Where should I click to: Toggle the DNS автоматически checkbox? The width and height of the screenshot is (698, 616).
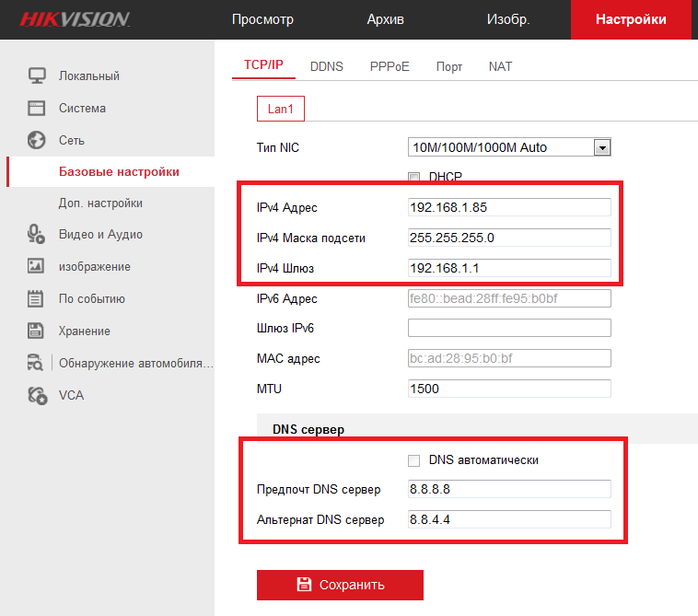point(414,459)
